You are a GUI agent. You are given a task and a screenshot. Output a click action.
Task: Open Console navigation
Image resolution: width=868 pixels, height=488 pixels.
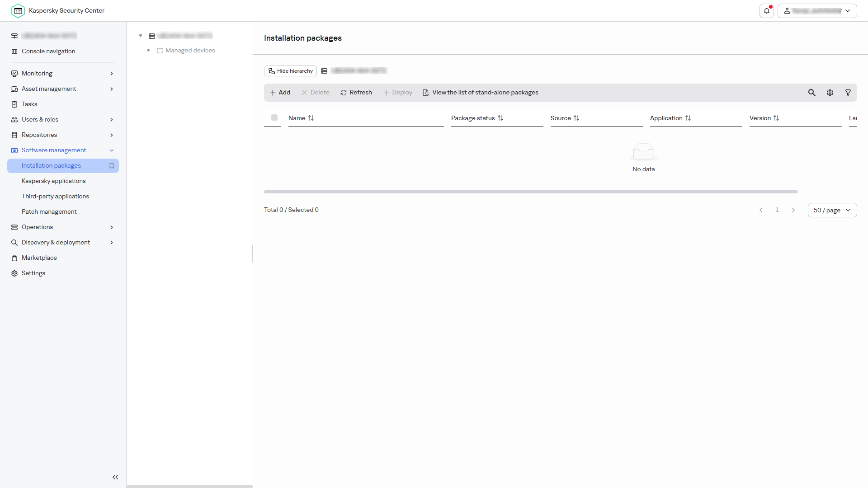click(48, 52)
